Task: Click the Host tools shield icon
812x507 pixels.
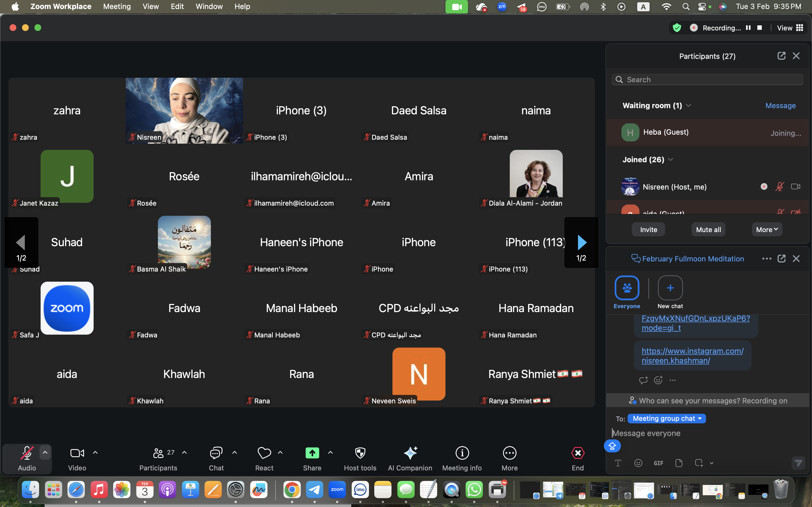Action: [x=360, y=453]
